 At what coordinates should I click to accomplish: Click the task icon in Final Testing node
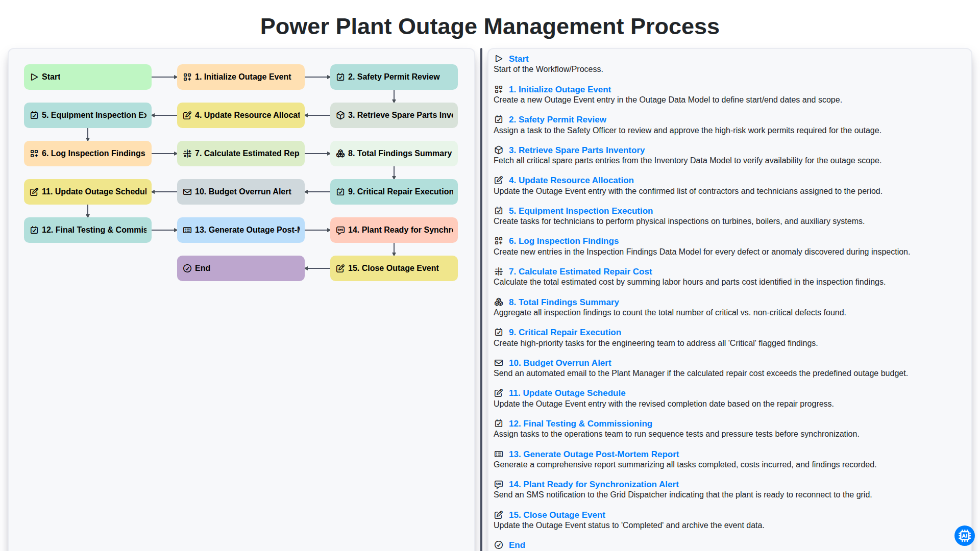[x=34, y=230]
